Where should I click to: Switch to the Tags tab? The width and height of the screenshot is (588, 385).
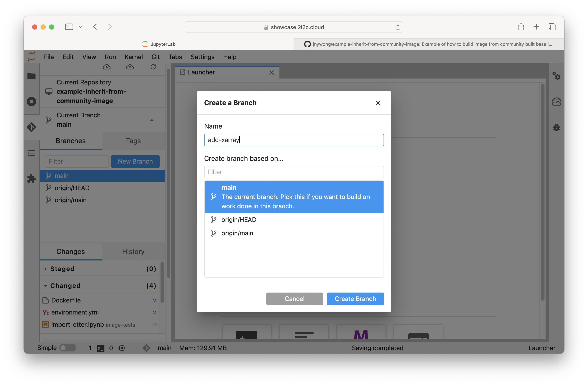[133, 141]
